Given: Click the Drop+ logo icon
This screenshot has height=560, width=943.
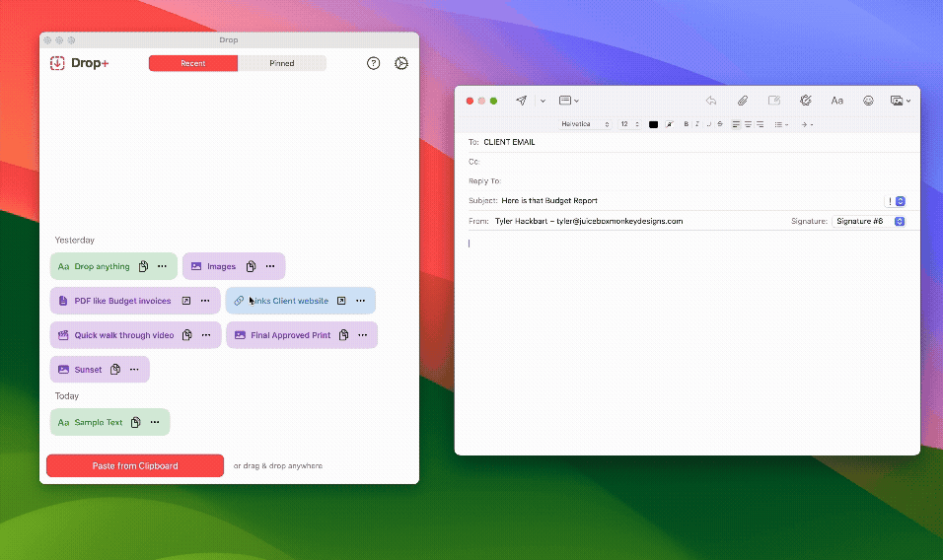Looking at the screenshot, I should [57, 63].
